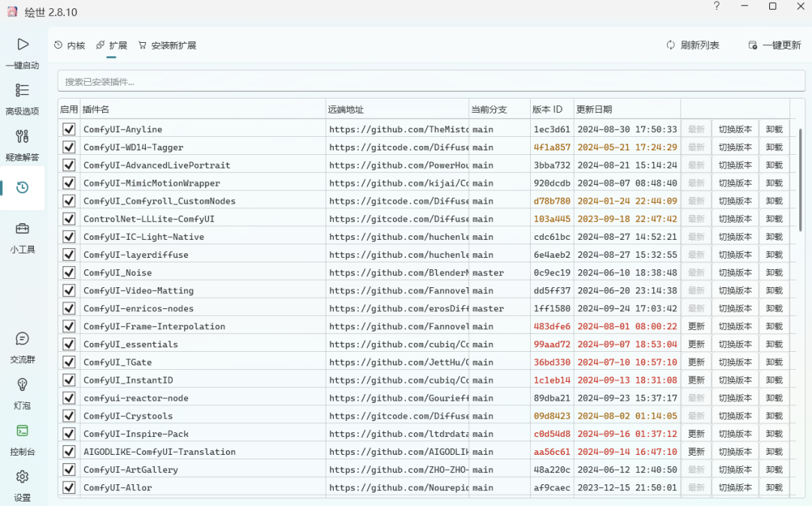The width and height of the screenshot is (812, 506).
Task: Switch version of ComfyUI-Crystools
Action: pos(735,416)
